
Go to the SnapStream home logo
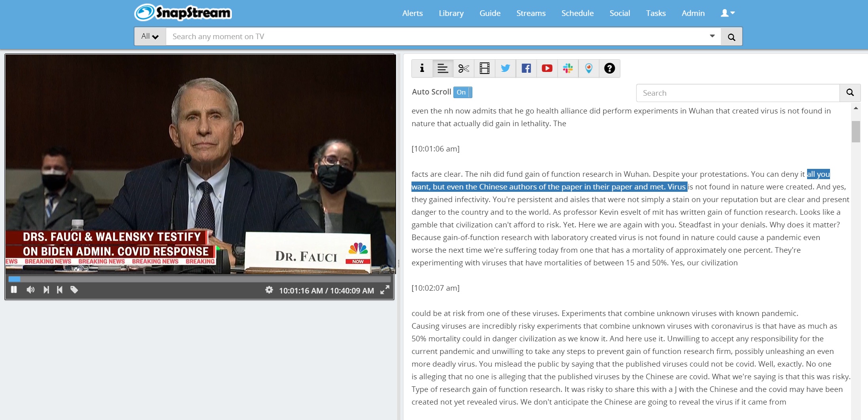coord(183,13)
